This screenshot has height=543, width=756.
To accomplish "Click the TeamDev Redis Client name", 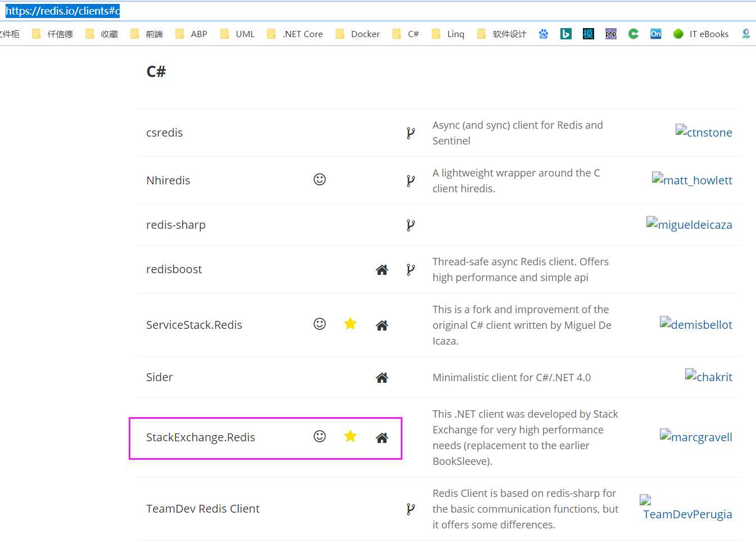I will [x=203, y=509].
